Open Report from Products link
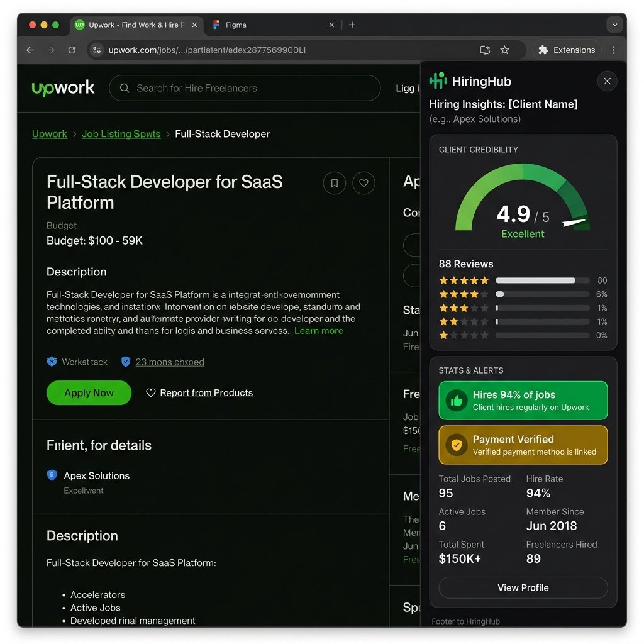 click(206, 392)
